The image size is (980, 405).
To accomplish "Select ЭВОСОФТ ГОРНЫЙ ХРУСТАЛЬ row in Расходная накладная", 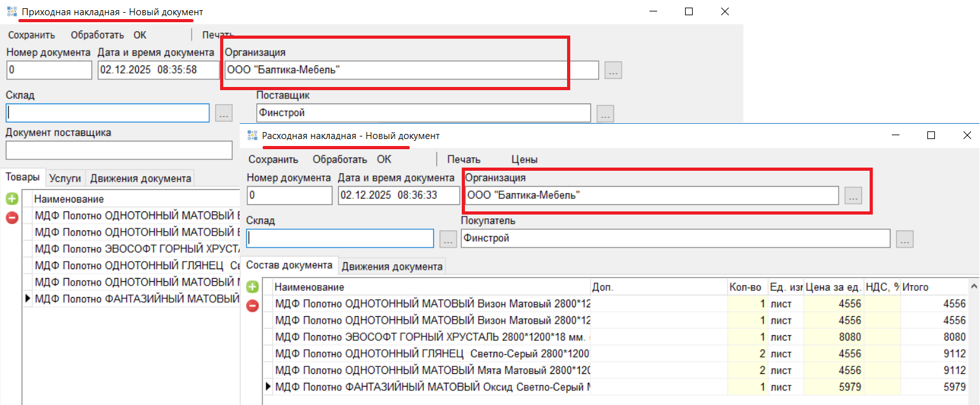I will tap(431, 337).
